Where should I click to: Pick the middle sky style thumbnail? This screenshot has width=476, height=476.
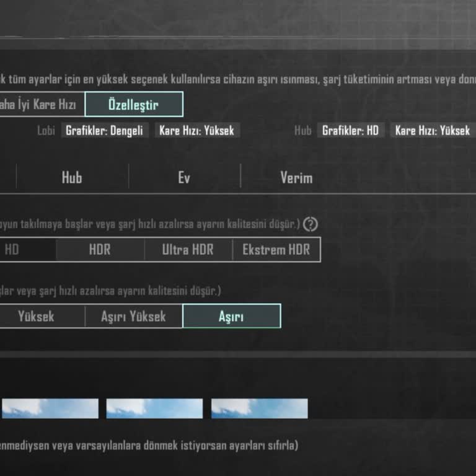[x=154, y=408]
